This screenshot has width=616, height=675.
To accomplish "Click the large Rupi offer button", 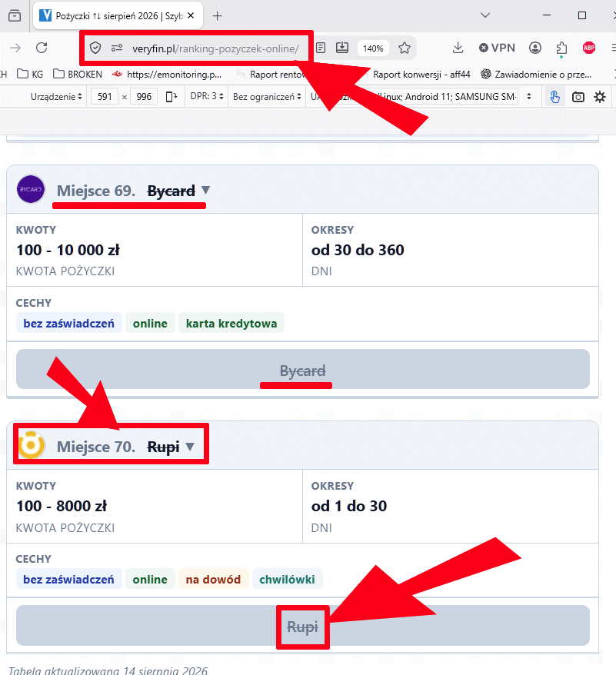I will 303,626.
